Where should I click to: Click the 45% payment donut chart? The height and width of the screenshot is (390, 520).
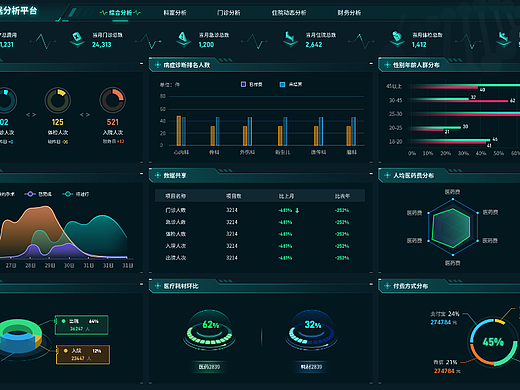coord(493,342)
